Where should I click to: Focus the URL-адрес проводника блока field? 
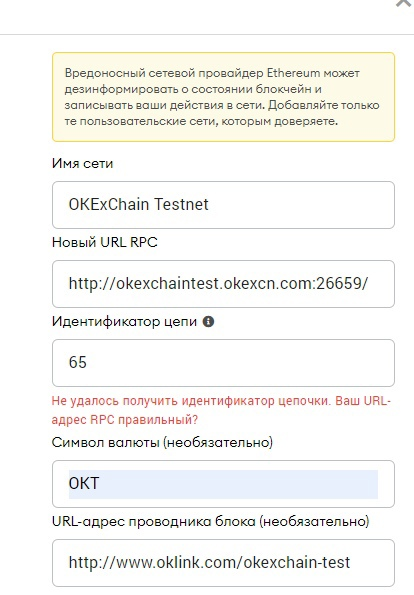[223, 563]
